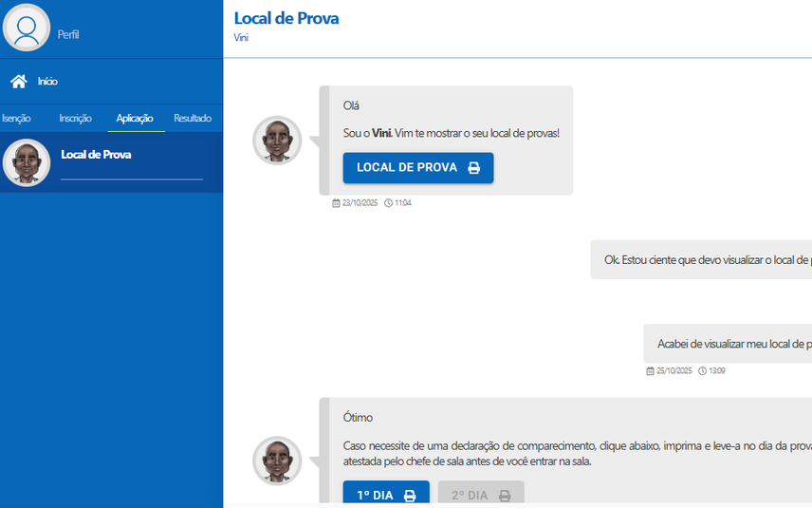This screenshot has width=812, height=508.
Task: Click the calendar icon next to 23/10/2025
Action: (336, 203)
